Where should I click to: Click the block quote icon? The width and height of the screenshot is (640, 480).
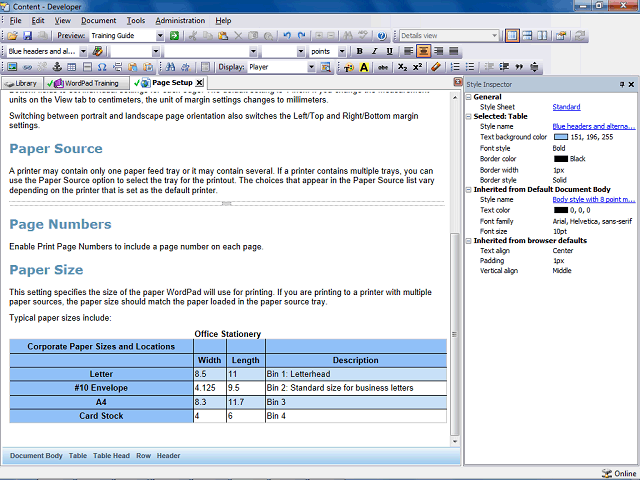pos(519,67)
